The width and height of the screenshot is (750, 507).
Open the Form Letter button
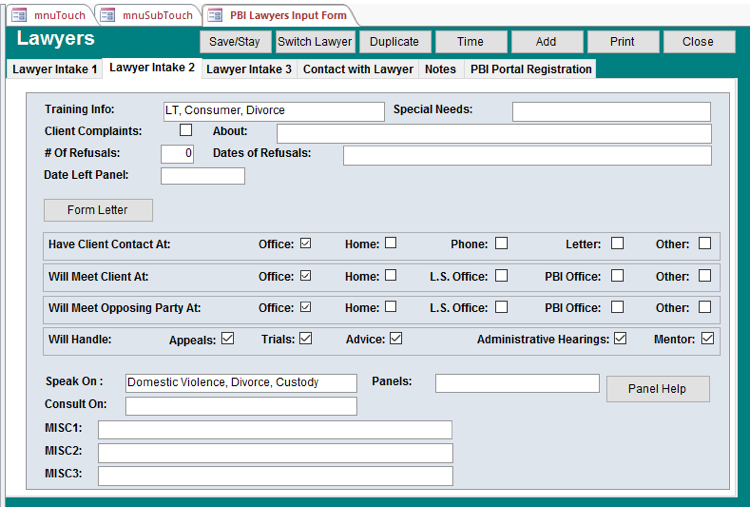coord(98,210)
